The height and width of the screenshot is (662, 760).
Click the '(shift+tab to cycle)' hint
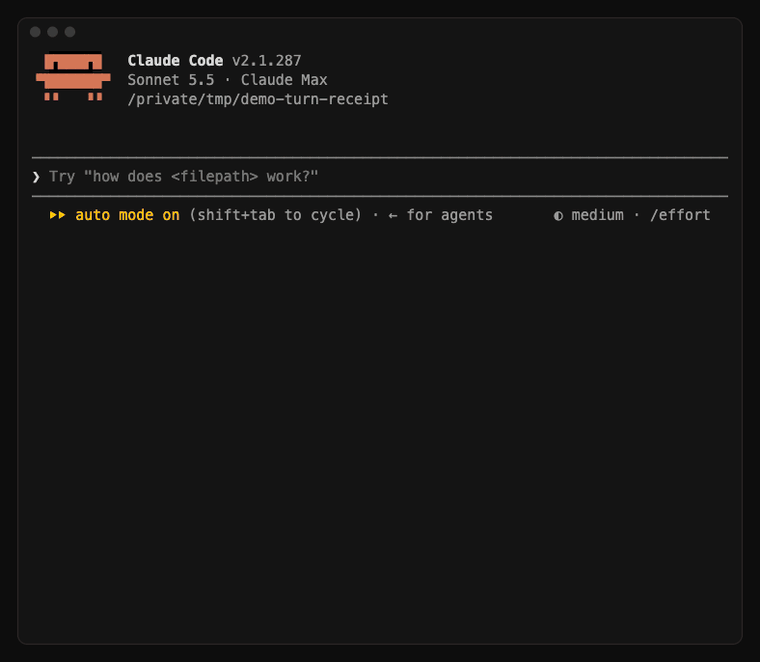tap(275, 215)
